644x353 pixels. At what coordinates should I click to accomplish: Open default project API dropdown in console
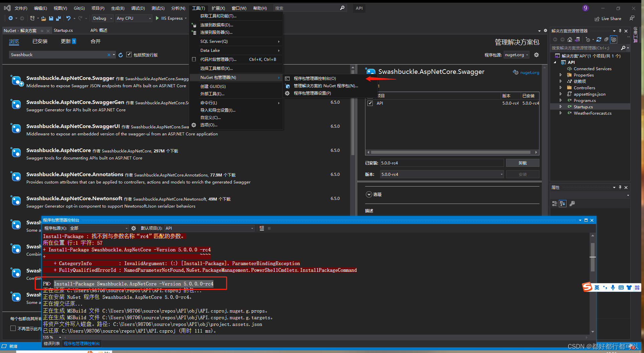(209, 228)
